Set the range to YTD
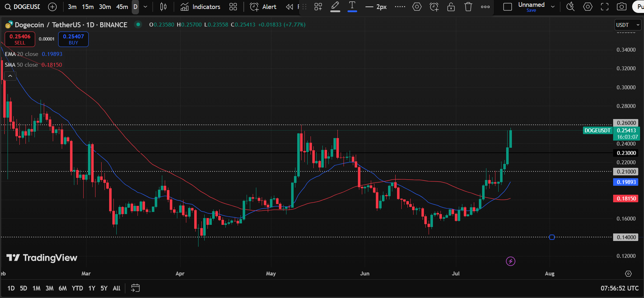The width and height of the screenshot is (644, 298). tap(77, 288)
